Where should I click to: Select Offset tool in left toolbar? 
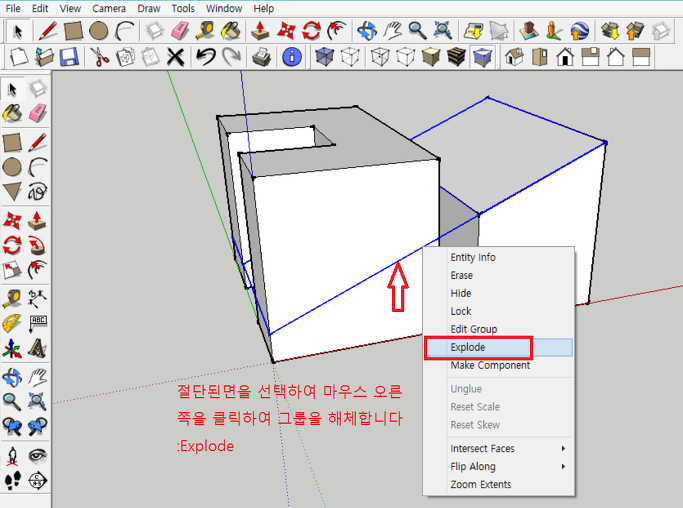click(x=37, y=270)
